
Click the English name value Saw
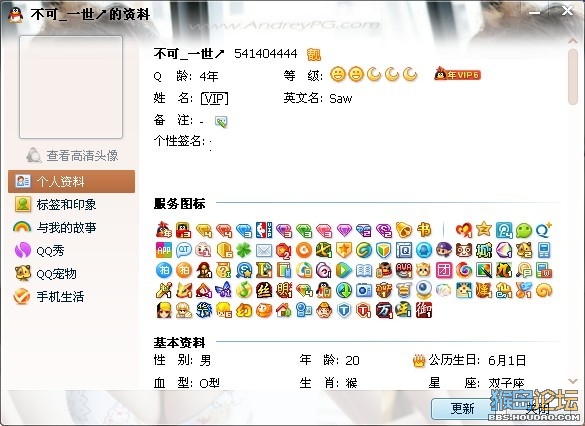coord(340,98)
